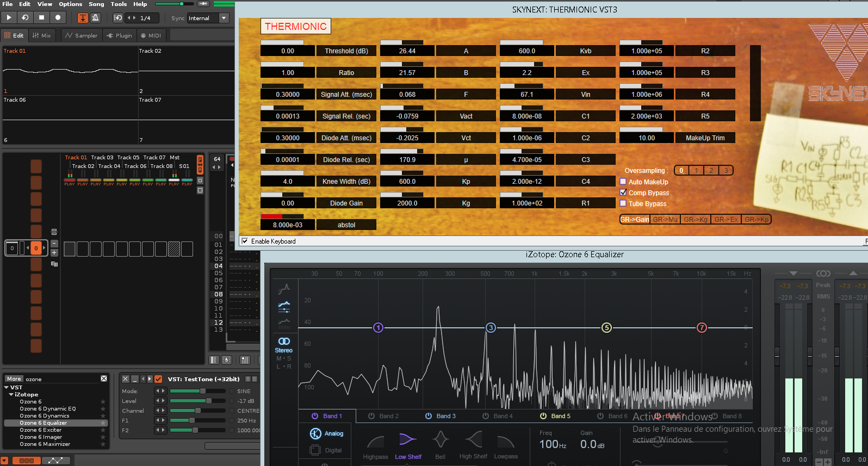The width and height of the screenshot is (868, 466).
Task: Toggle the Band 2 power icon
Action: click(371, 416)
